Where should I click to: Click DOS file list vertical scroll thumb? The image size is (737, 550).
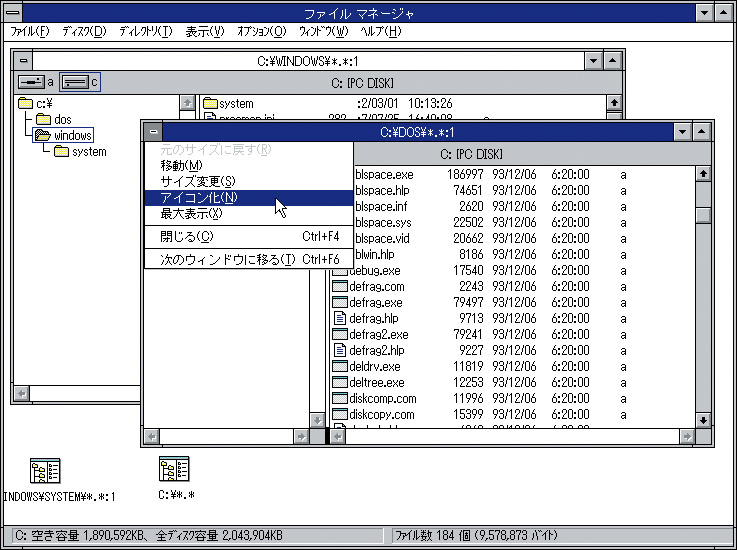(703, 216)
